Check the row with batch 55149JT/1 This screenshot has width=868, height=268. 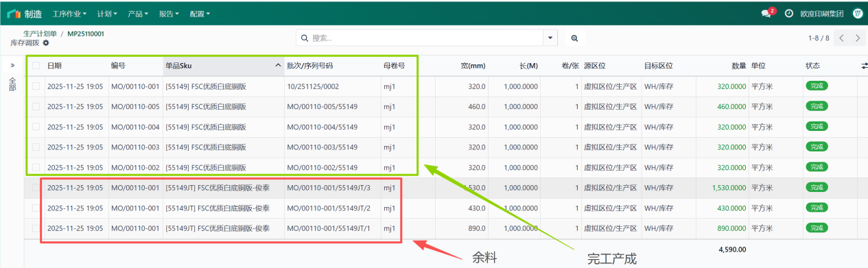tap(36, 228)
